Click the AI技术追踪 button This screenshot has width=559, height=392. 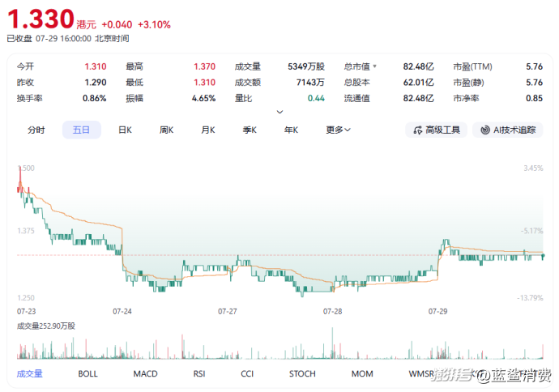coord(508,130)
